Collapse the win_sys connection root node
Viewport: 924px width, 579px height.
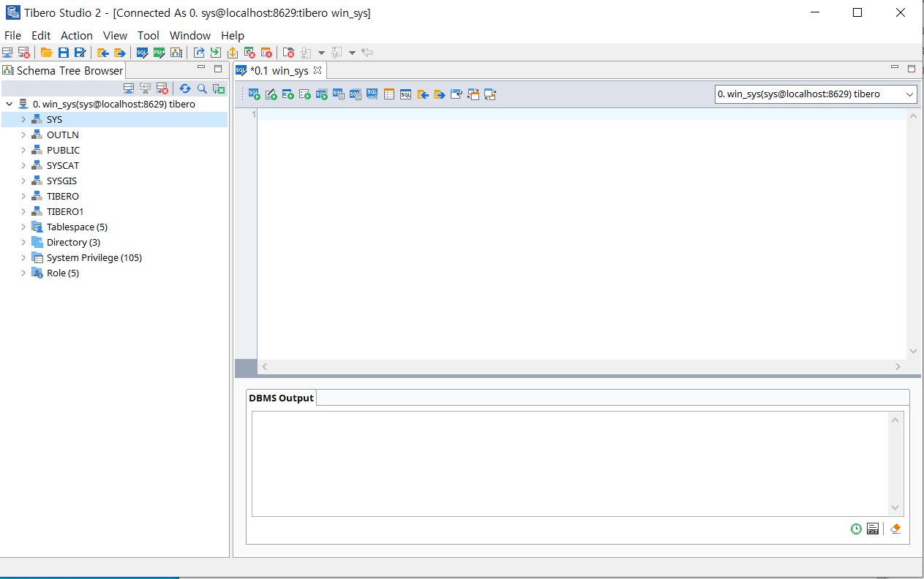(x=9, y=104)
